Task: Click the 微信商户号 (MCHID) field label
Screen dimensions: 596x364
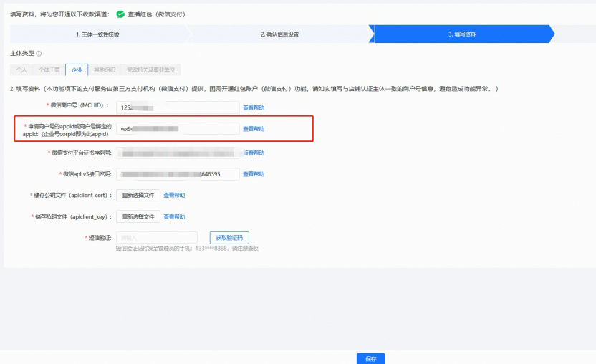Action: pyautogui.click(x=77, y=105)
